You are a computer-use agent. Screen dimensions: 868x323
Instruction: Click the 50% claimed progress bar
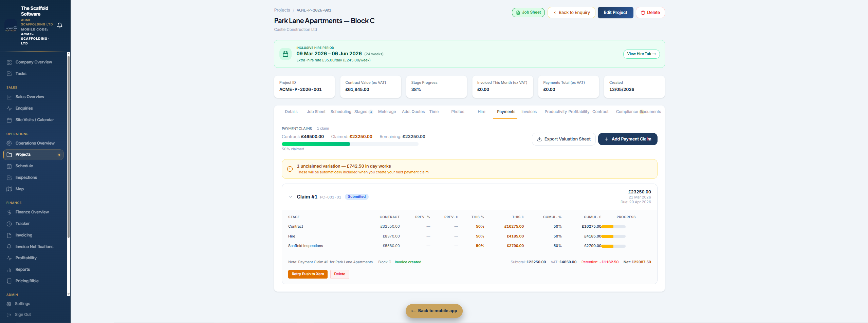pos(350,144)
